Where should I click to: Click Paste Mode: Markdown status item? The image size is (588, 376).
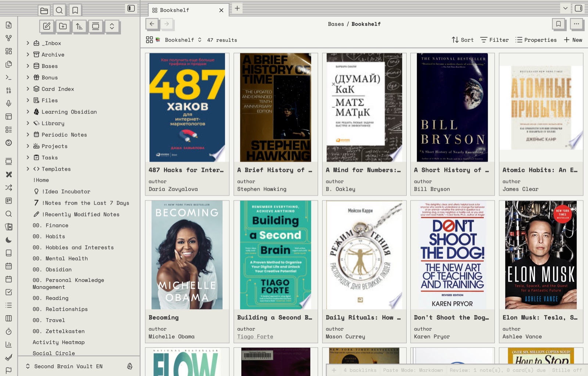413,370
